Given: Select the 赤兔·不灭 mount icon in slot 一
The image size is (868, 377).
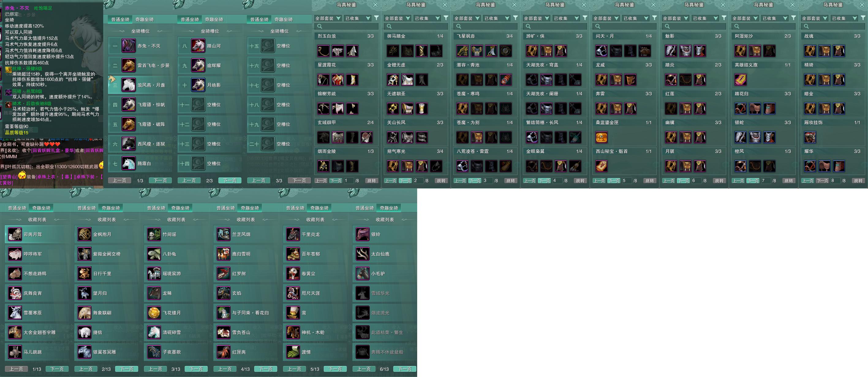Looking at the screenshot, I should point(128,46).
